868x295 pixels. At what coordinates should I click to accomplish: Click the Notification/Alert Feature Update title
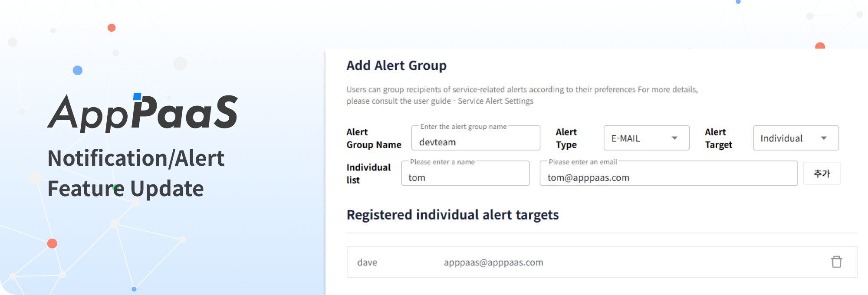point(136,173)
